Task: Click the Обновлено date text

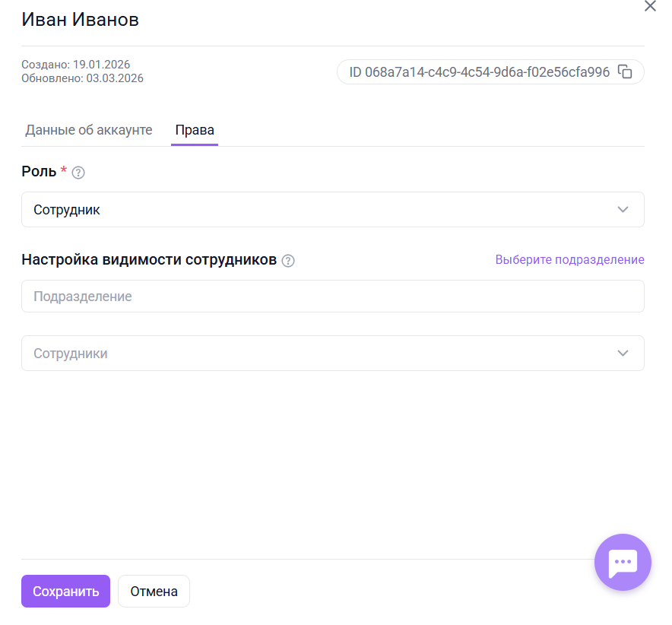Action: 82,78
